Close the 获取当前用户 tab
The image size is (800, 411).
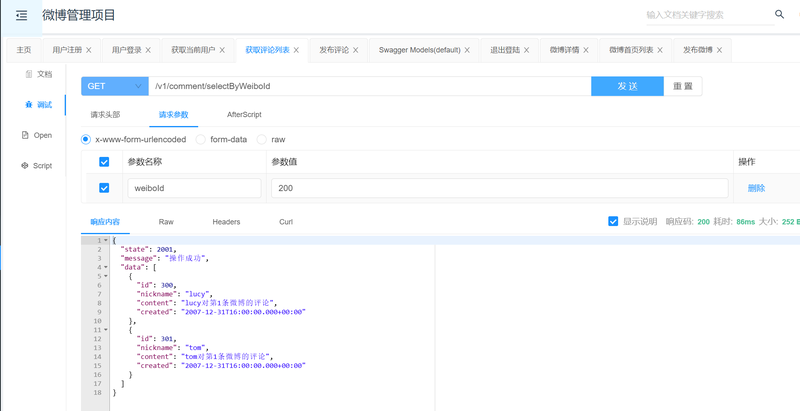[222, 50]
